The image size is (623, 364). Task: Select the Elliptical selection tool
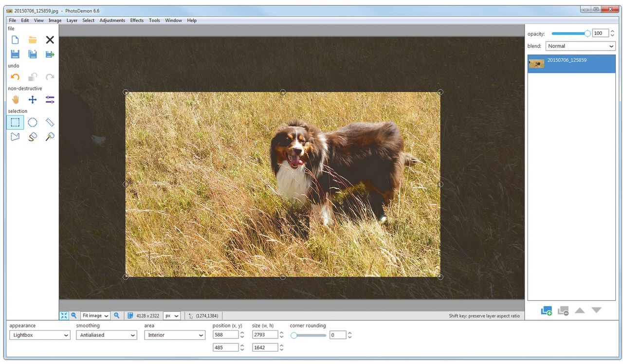(33, 122)
